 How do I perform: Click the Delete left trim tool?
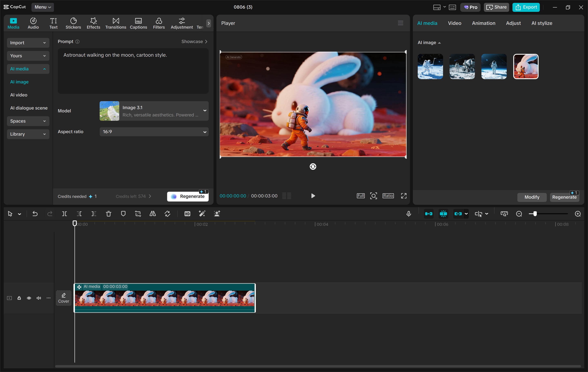(79, 214)
